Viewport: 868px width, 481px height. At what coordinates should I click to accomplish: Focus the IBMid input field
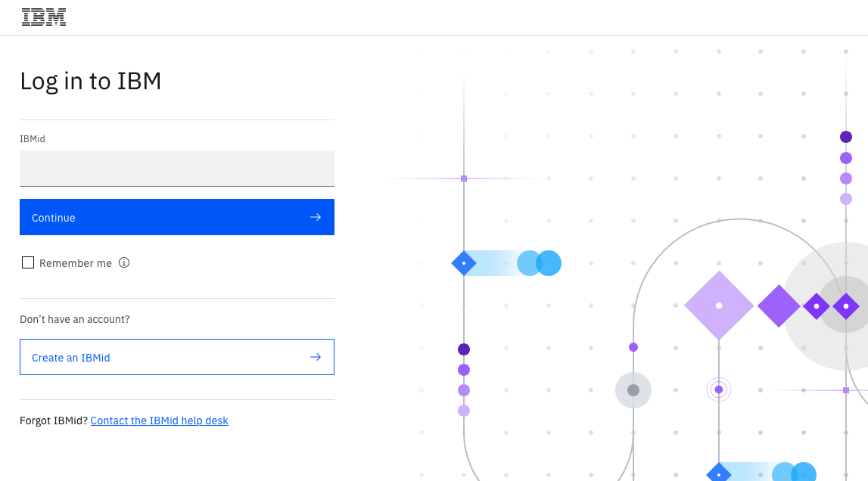pyautogui.click(x=177, y=168)
